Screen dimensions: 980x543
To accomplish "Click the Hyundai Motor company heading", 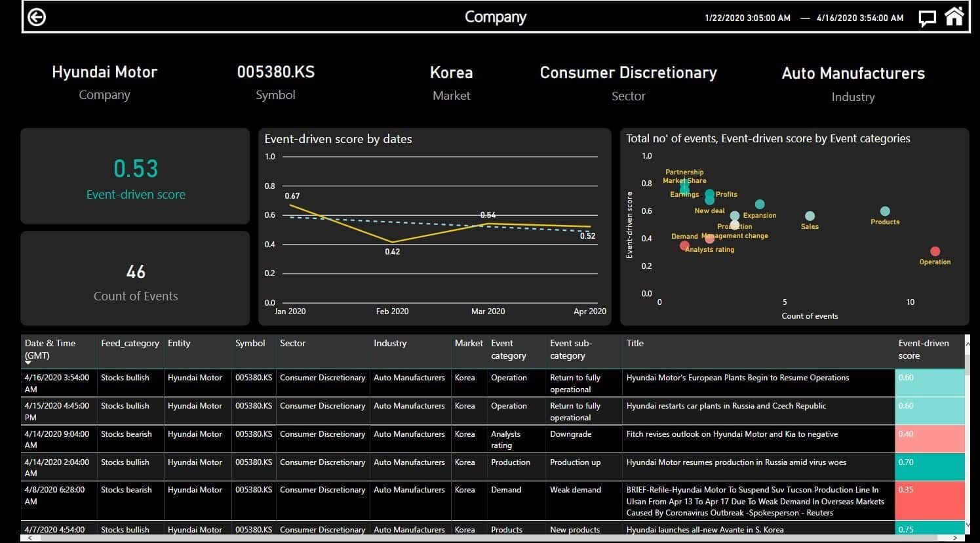I will coord(104,71).
